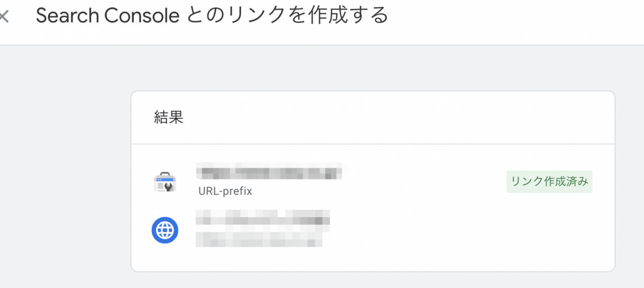Image resolution: width=644 pixels, height=288 pixels.
Task: Click the page title Search Console とのリンクを作成する
Action: (212, 16)
